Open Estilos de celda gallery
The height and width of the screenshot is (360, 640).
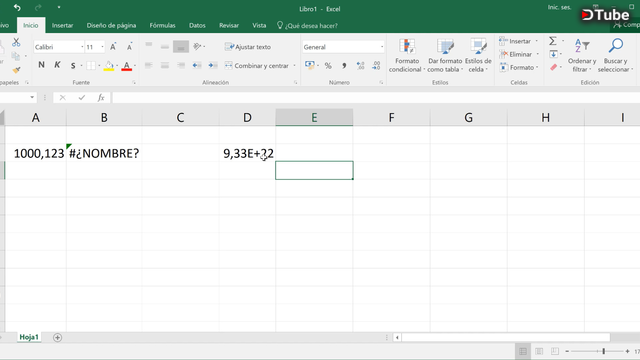pos(478,56)
